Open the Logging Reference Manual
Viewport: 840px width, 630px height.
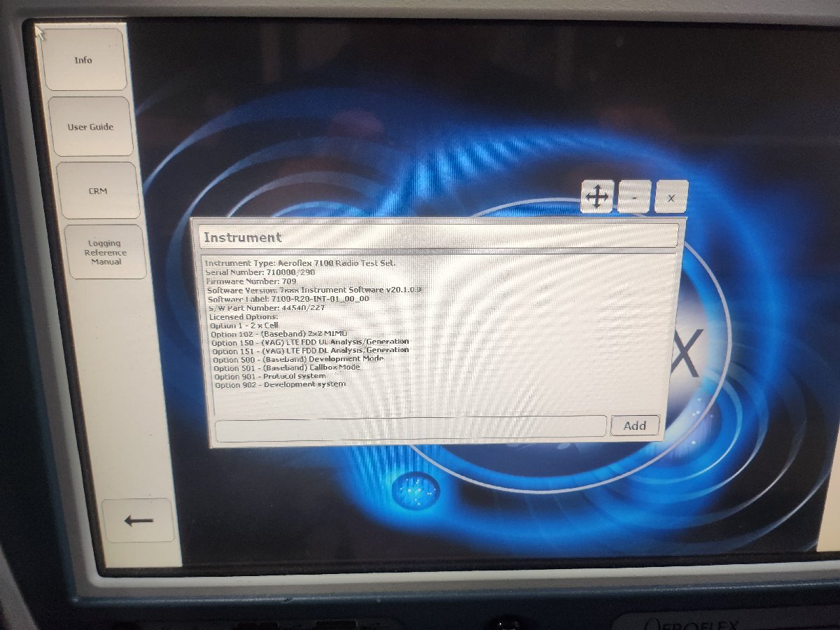[x=106, y=251]
